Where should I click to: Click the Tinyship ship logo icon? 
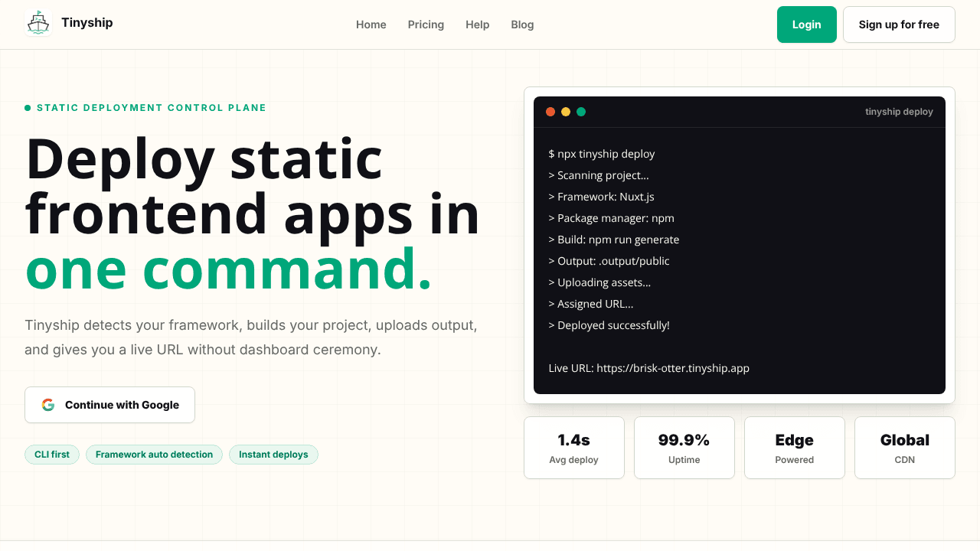38,23
